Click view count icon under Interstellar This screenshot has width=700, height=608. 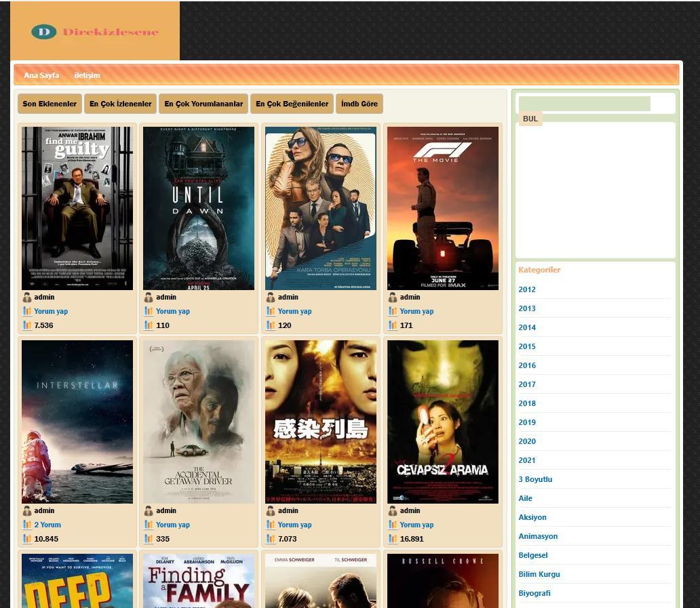coord(27,540)
